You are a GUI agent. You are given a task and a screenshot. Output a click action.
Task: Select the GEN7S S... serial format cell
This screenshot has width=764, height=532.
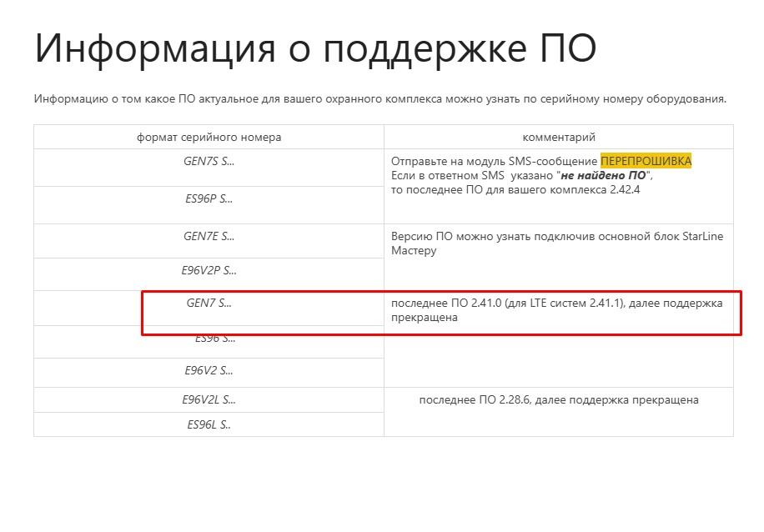tap(209, 162)
